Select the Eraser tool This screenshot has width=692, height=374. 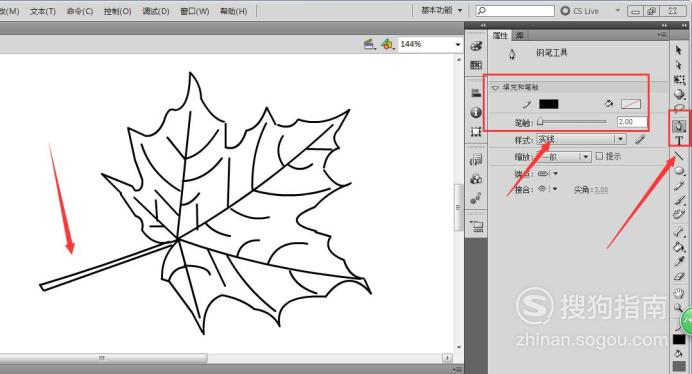coord(679,276)
